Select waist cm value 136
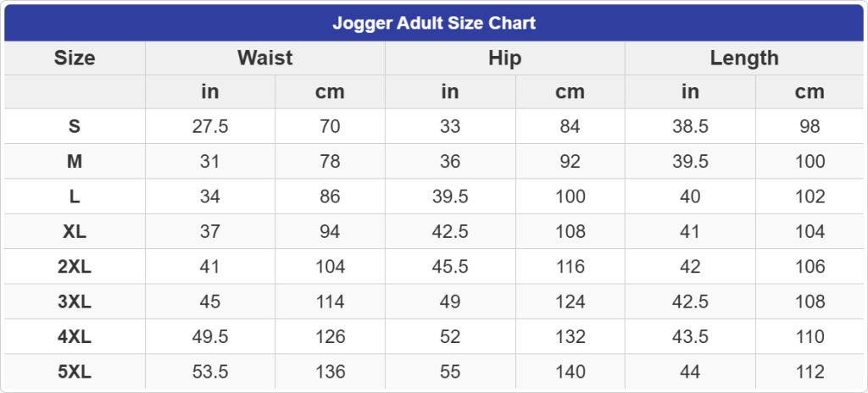 330,371
